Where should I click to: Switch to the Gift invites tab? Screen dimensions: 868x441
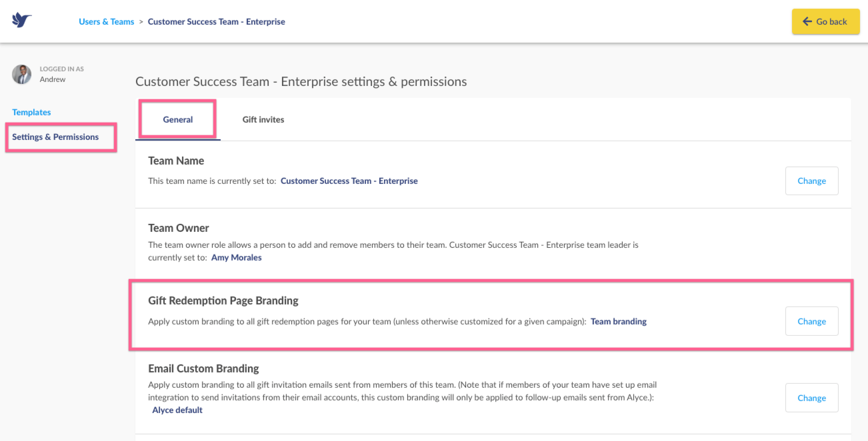(263, 119)
